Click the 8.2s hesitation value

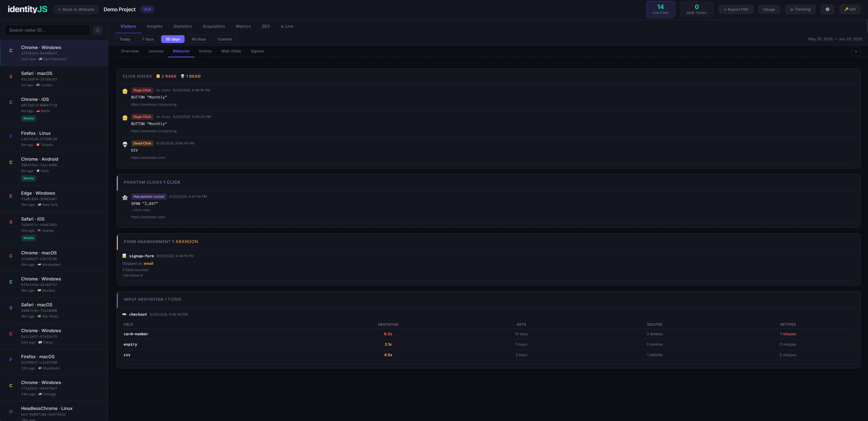pos(388,334)
